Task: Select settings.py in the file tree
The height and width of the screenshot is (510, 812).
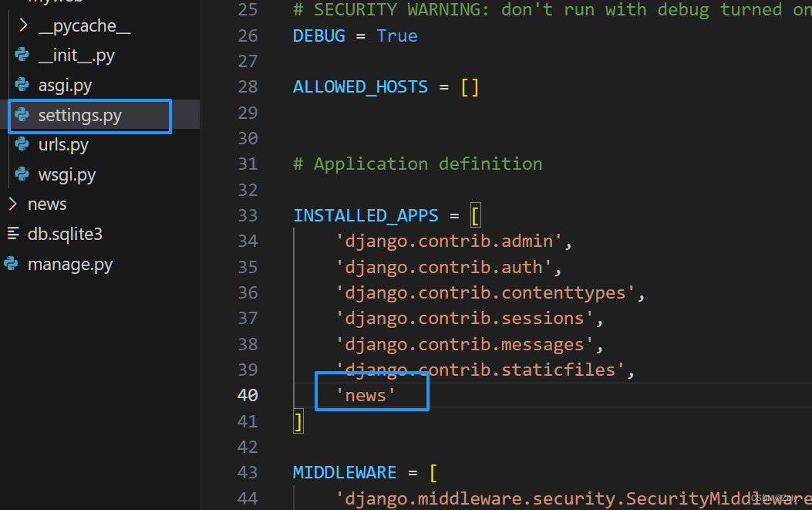Action: tap(79, 116)
